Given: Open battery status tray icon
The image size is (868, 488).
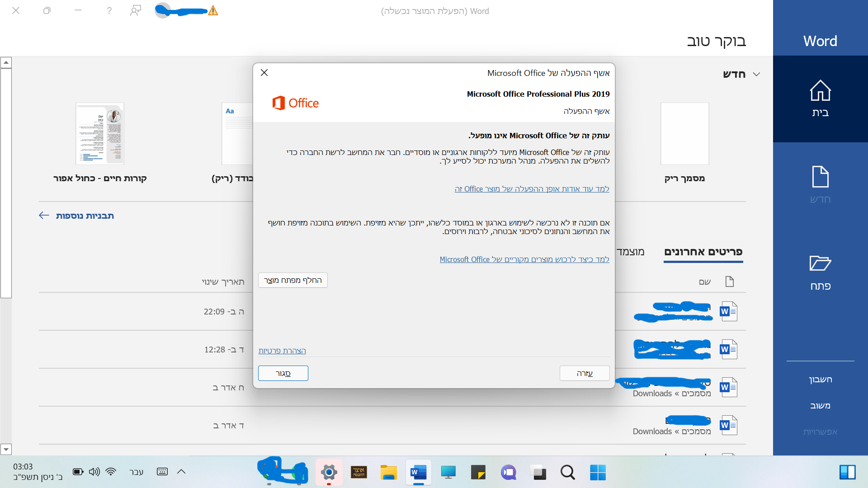Looking at the screenshot, I should click(78, 472).
